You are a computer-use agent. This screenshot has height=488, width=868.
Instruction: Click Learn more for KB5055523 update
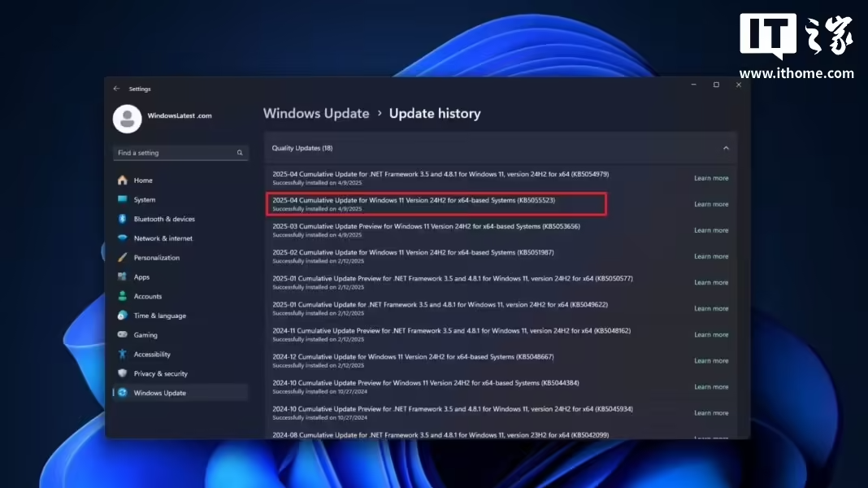tap(711, 204)
